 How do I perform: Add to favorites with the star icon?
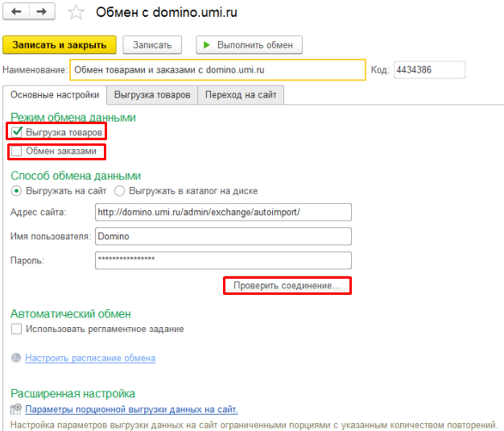tap(76, 12)
